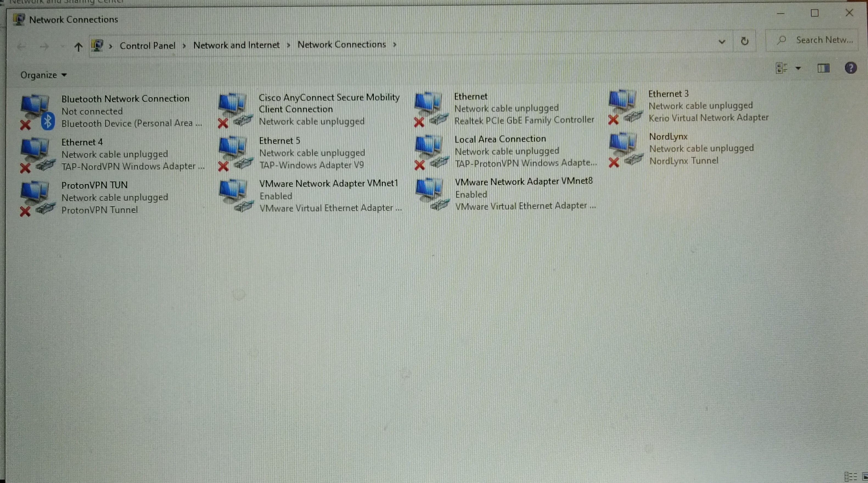868x483 pixels.
Task: Click the VMware Network Adapter VMnet1 icon
Action: click(x=235, y=196)
